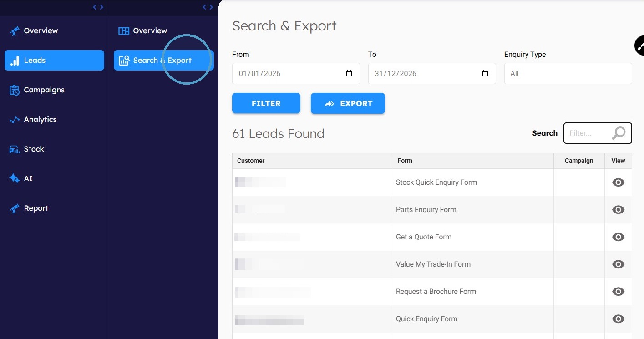This screenshot has width=644, height=339.
Task: Sort by Campaign column header
Action: point(579,161)
